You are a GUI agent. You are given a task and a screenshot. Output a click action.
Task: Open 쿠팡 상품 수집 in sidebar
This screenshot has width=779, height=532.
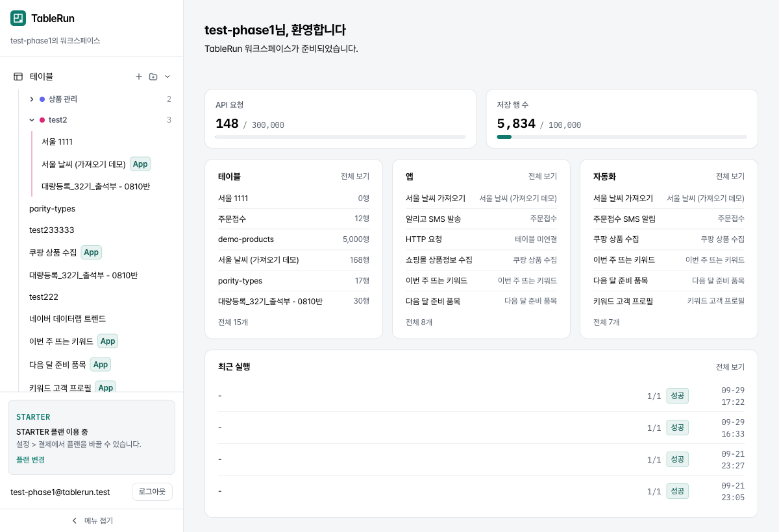[53, 252]
